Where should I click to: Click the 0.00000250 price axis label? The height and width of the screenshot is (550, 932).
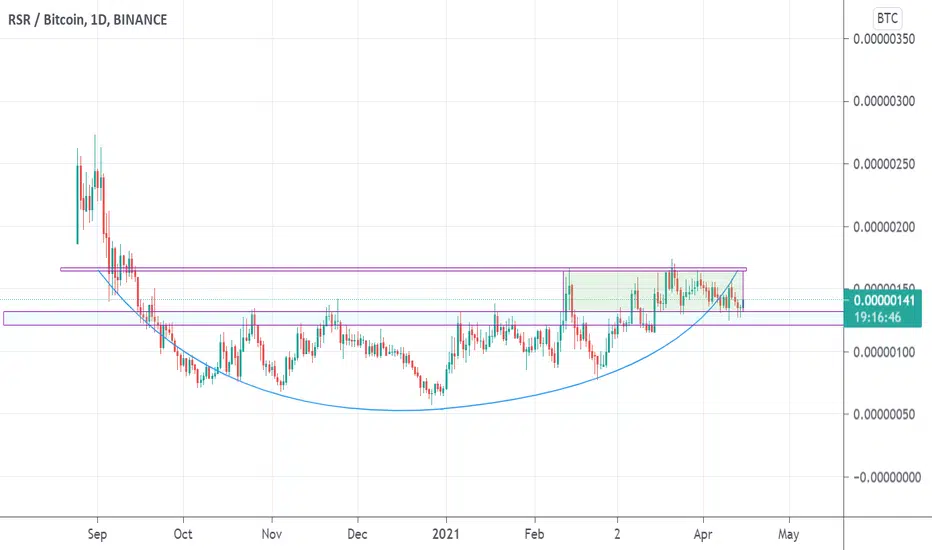884,164
